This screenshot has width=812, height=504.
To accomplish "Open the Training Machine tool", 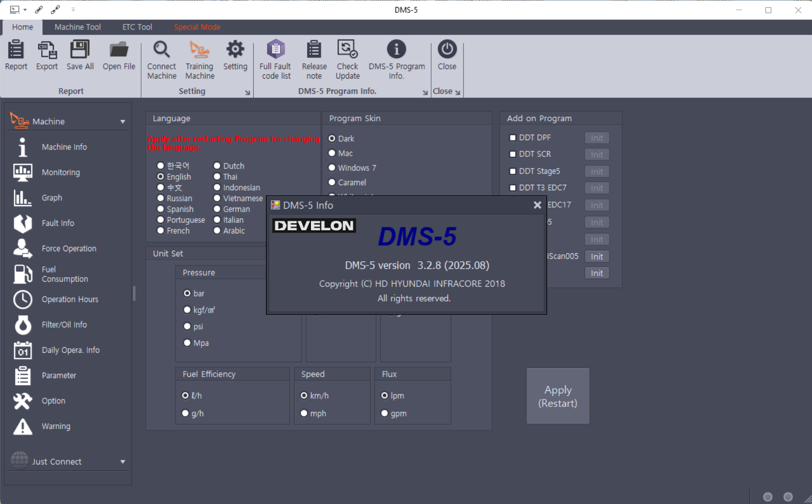I will click(199, 50).
